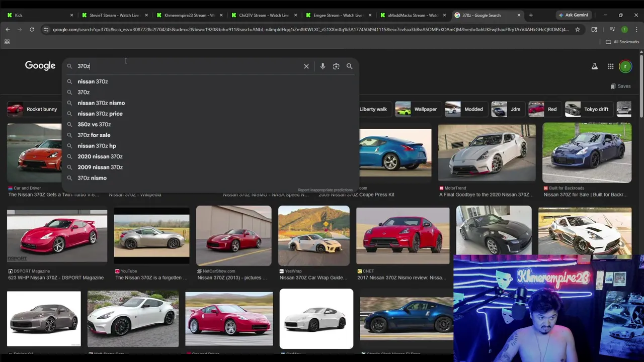The height and width of the screenshot is (362, 644).
Task: Open "Nissan 370Z (2013) - pictures" result link
Action: [231, 278]
